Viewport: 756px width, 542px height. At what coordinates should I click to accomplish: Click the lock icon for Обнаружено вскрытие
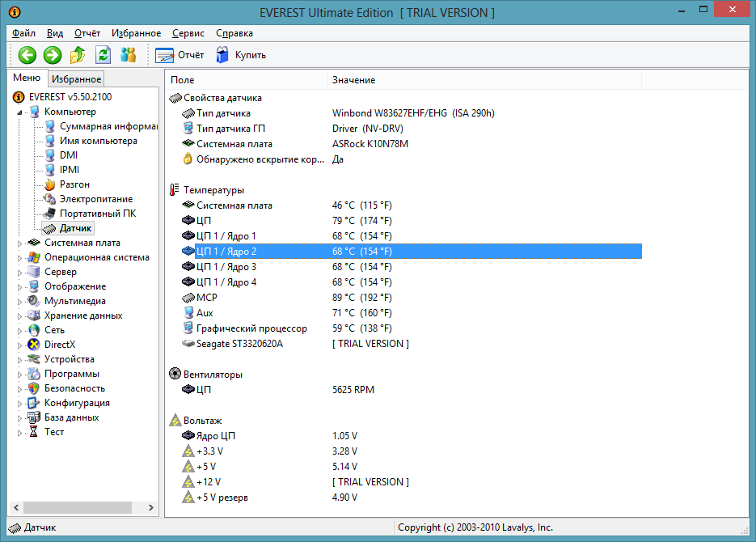[x=188, y=159]
